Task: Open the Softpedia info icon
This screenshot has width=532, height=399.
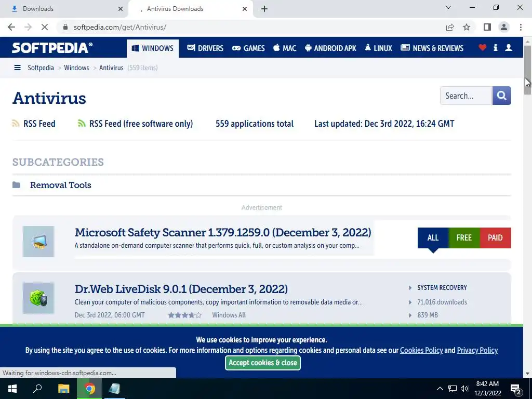Action: 495,47
